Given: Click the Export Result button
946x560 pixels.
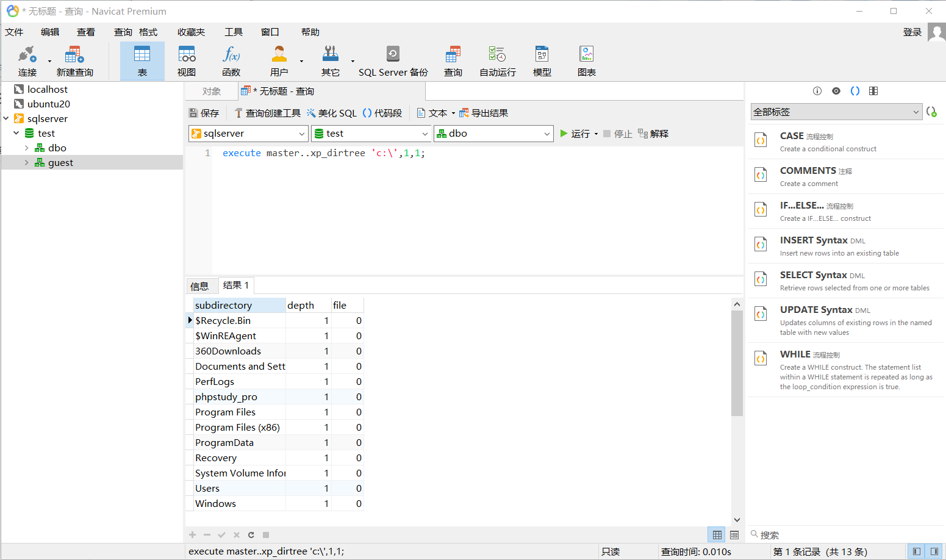Looking at the screenshot, I should [484, 113].
